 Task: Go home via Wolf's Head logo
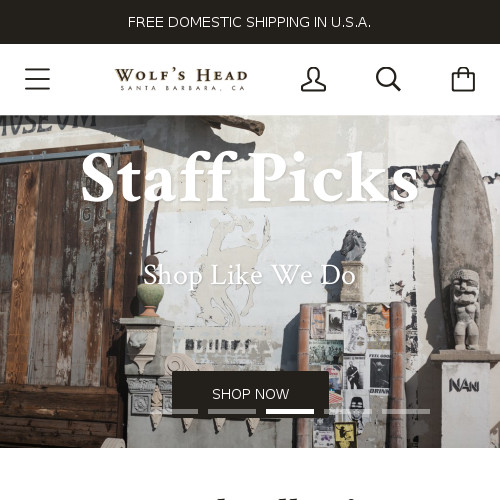[181, 79]
